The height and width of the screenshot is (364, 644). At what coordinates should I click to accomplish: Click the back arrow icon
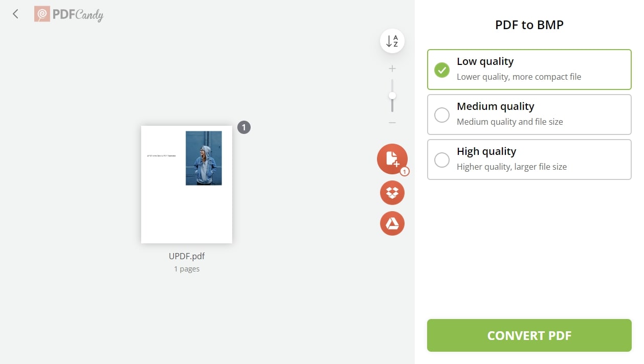15,14
